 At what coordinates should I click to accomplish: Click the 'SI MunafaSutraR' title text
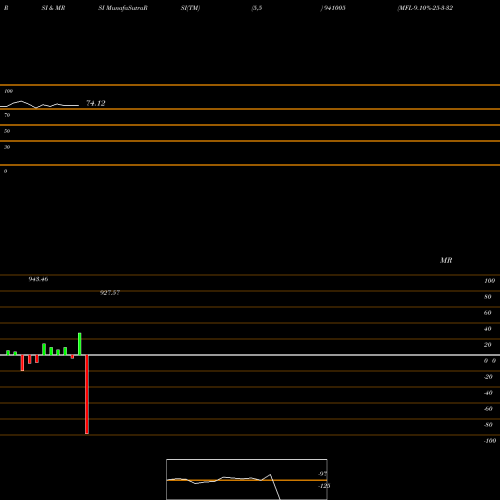[123, 8]
